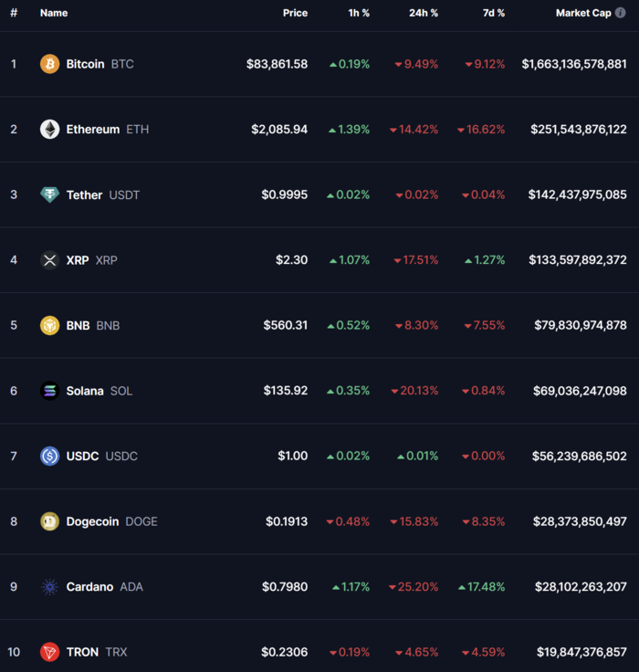Sort by 7d % column header
Image resolution: width=639 pixels, height=672 pixels.
pyautogui.click(x=494, y=13)
